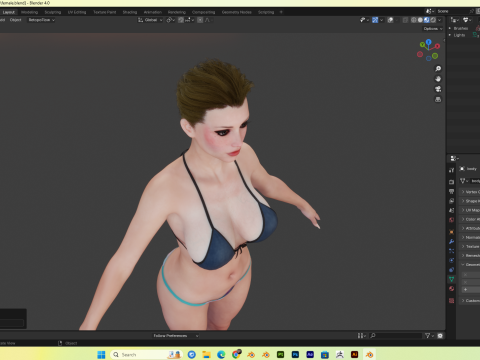The image size is (480, 360).
Task: Open the Follow Preferences selector
Action: point(176,336)
